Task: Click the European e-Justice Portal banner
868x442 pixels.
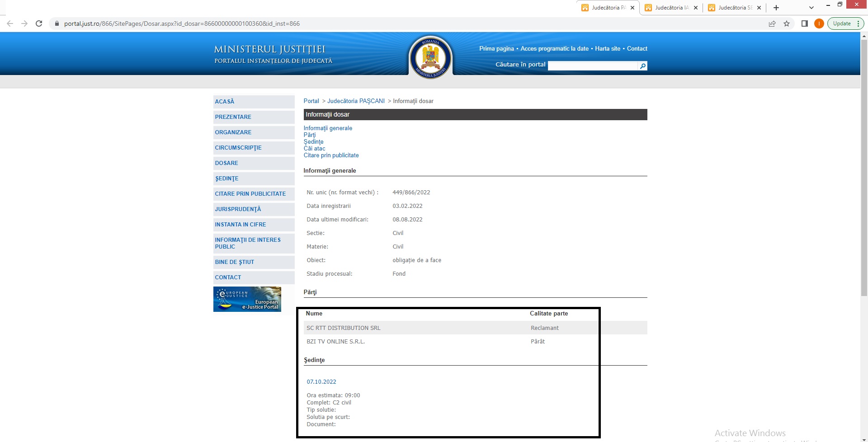Action: point(247,299)
